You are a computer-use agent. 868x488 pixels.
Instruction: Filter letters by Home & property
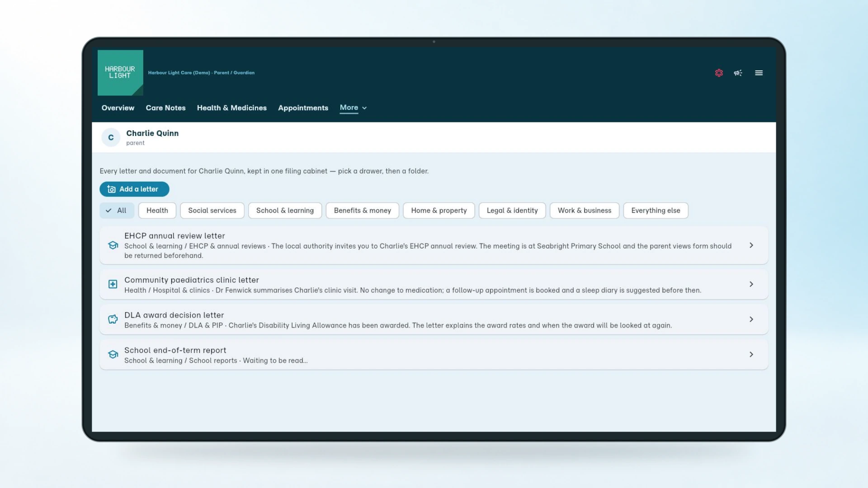pyautogui.click(x=439, y=211)
